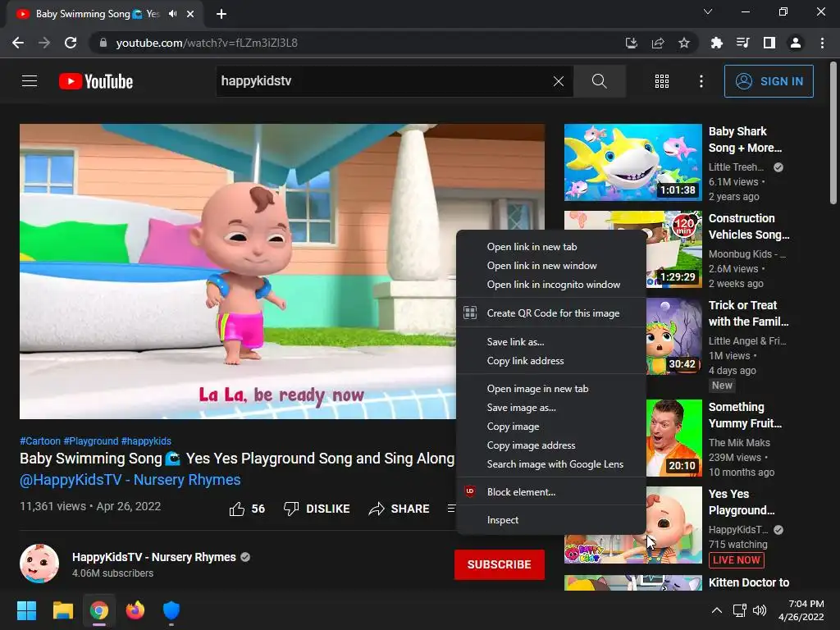840x630 pixels.
Task: Click the address bar URL
Action: 207,43
